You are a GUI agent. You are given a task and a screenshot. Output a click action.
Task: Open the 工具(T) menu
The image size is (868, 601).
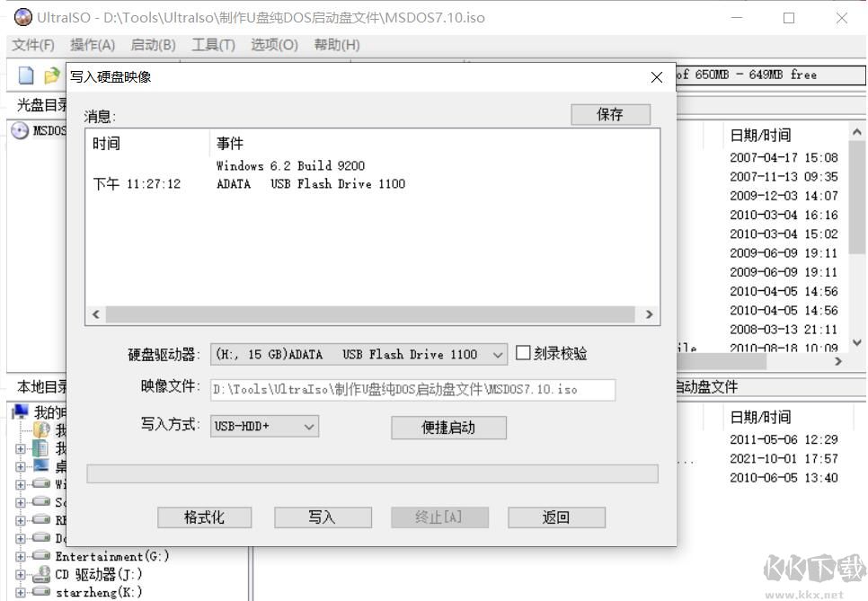tap(213, 44)
